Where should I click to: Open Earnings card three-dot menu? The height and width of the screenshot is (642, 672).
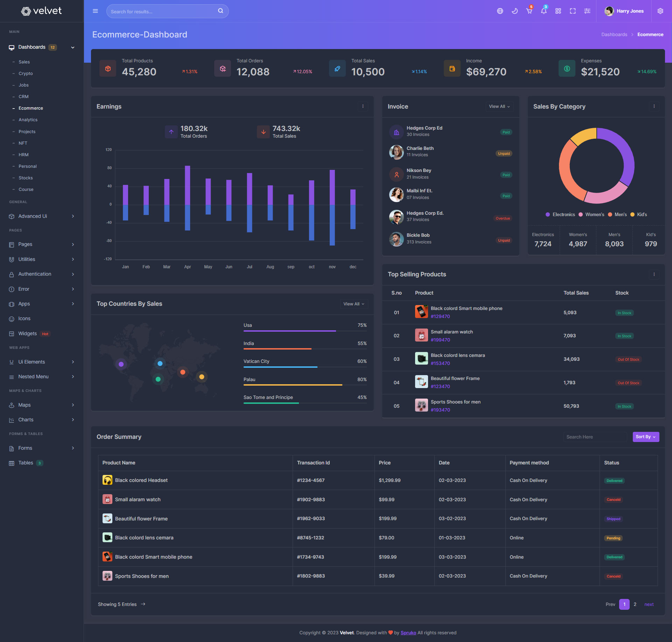pos(363,106)
